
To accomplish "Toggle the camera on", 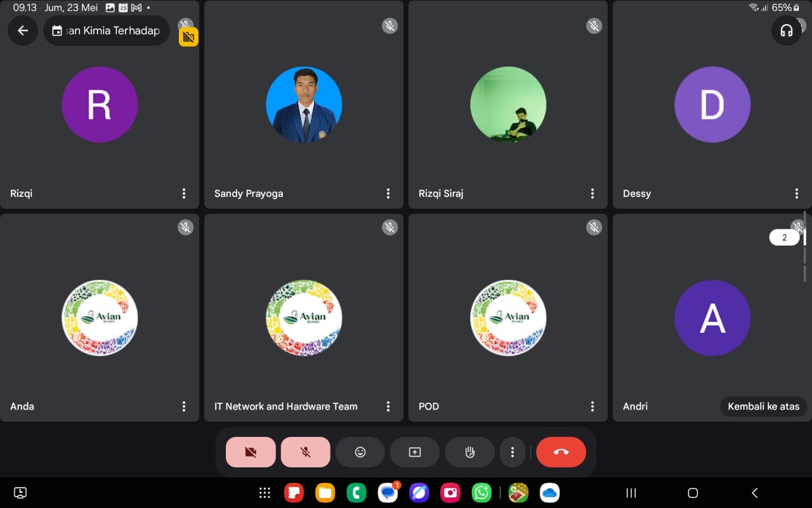I will [x=251, y=452].
